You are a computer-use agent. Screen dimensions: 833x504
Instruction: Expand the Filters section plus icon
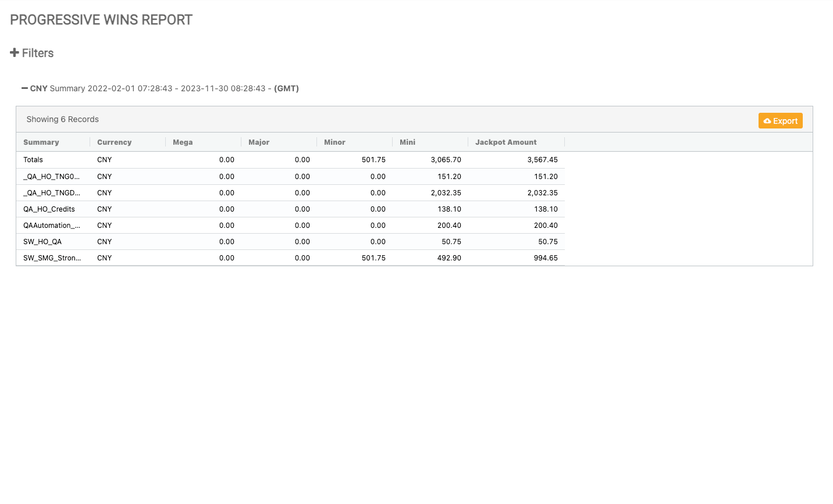pos(15,53)
